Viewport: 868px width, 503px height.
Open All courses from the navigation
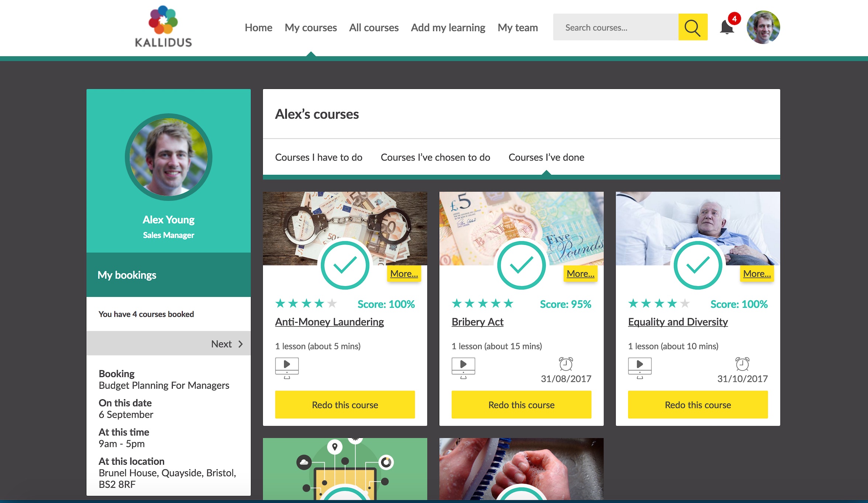pyautogui.click(x=373, y=28)
